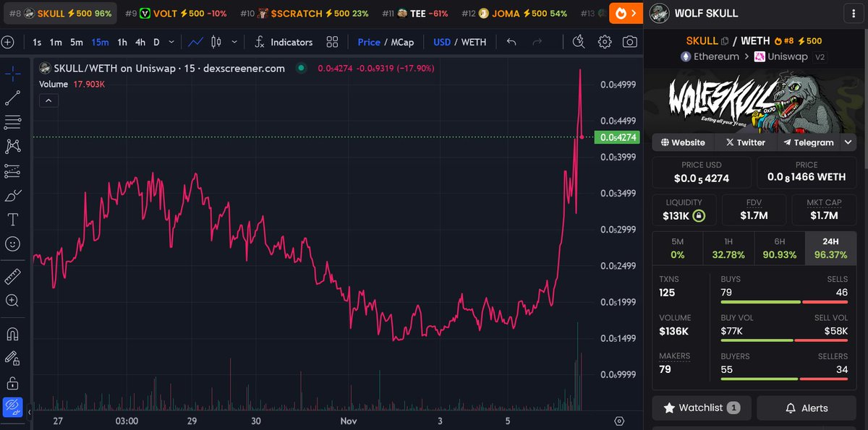Add SKULL to Watchlist
Viewport: 868px width, 430px height.
click(x=702, y=408)
